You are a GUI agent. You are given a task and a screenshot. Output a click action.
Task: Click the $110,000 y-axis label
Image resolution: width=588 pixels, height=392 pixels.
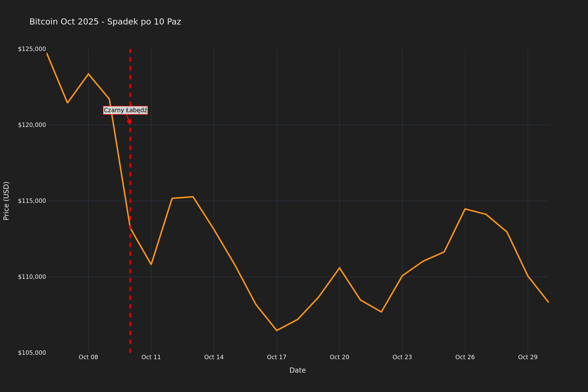pos(32,277)
